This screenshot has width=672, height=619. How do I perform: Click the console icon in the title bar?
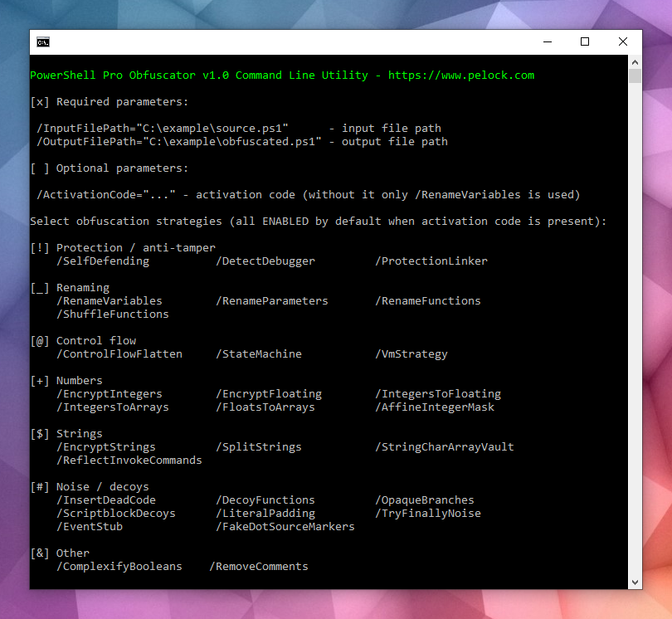[x=43, y=42]
